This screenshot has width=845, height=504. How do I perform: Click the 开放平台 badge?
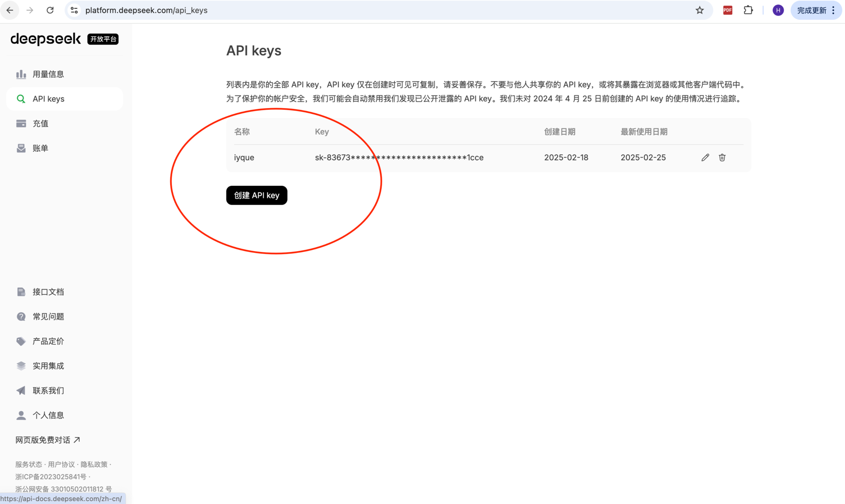pyautogui.click(x=103, y=39)
